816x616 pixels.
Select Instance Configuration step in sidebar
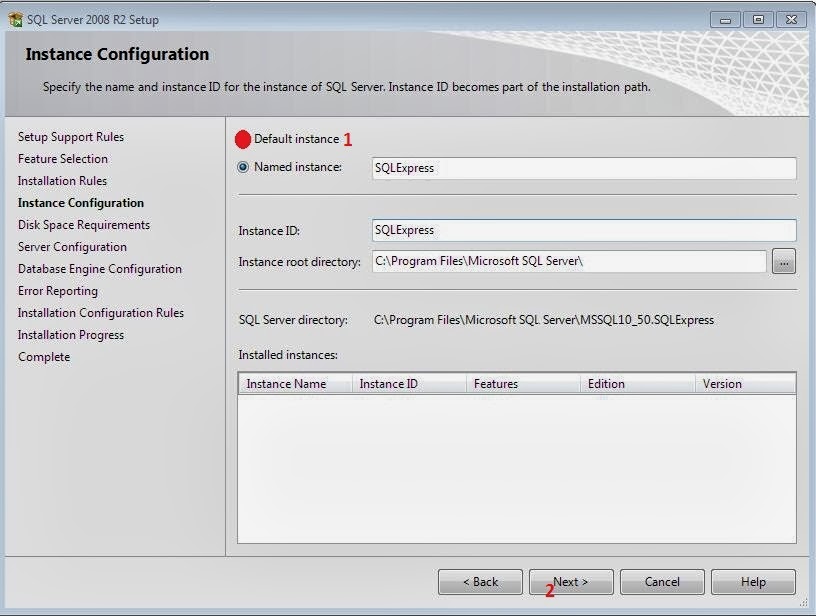81,203
